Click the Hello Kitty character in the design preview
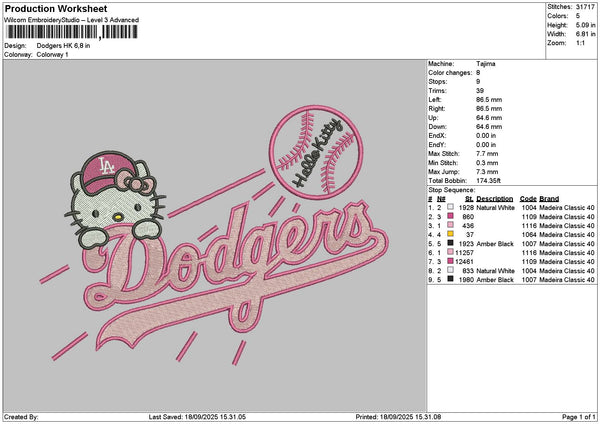The image size is (600, 424). 115,201
